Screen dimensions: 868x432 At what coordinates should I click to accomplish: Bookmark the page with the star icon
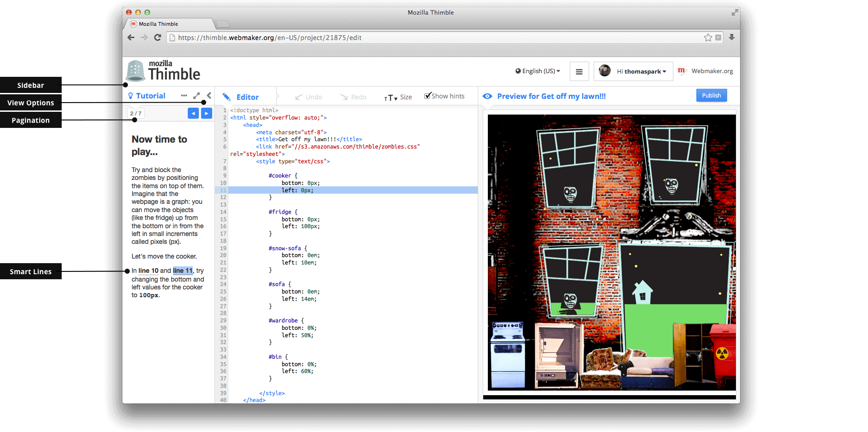coord(708,38)
